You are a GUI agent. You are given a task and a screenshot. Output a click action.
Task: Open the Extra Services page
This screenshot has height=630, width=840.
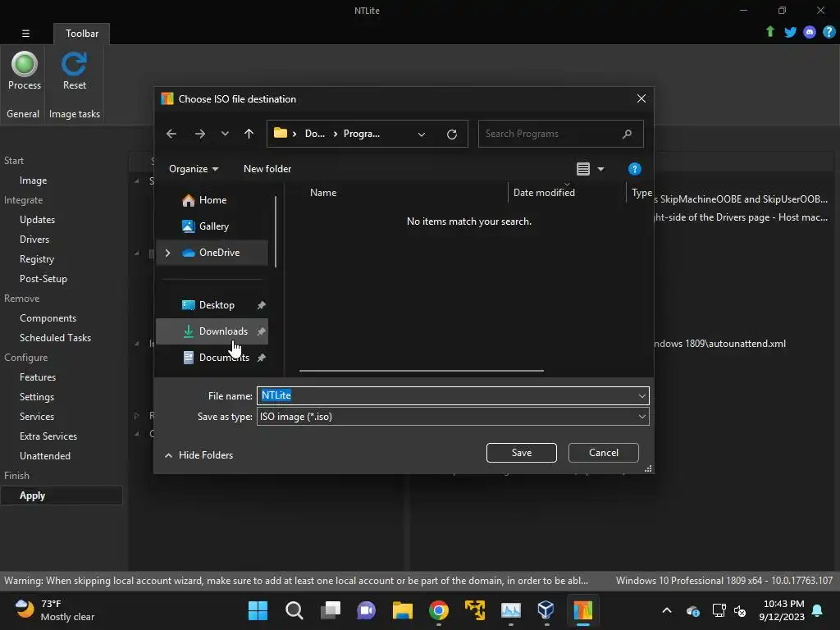coord(48,436)
